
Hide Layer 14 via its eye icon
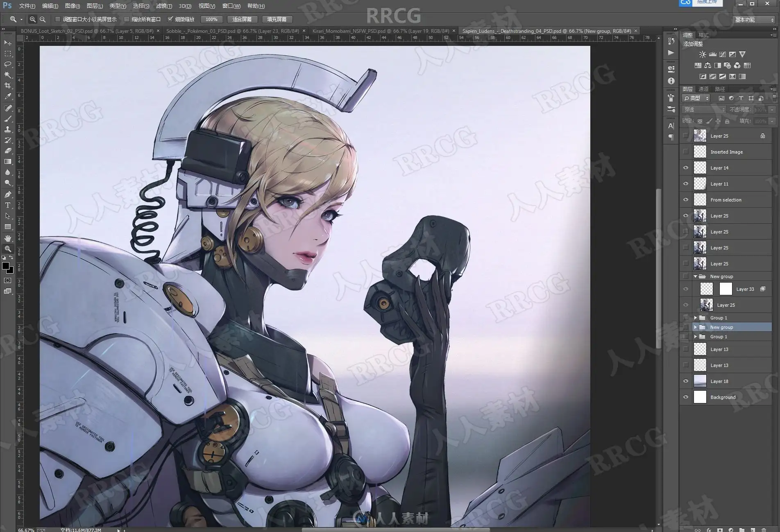686,168
